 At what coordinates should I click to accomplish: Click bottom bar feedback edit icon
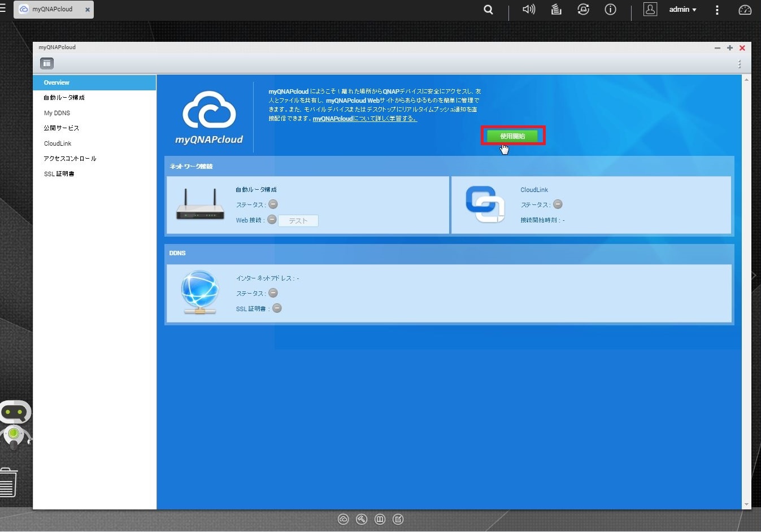(398, 520)
